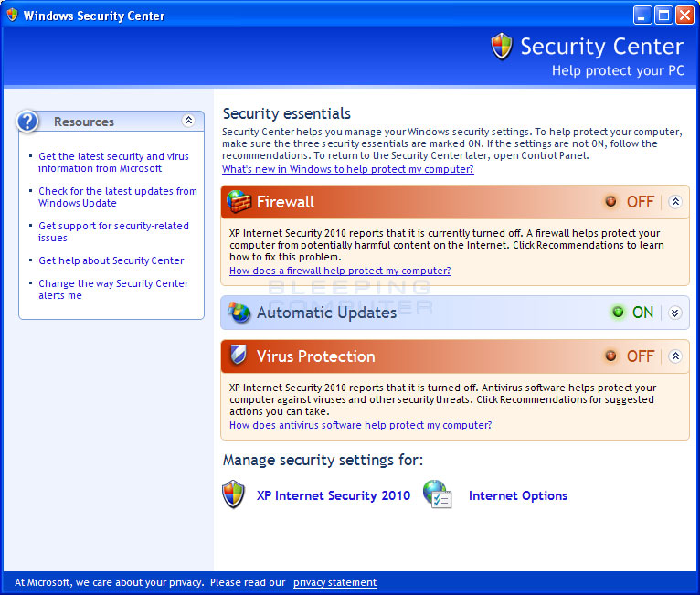700x595 pixels.
Task: Open Check for latest updates from Windows Update
Action: click(117, 197)
